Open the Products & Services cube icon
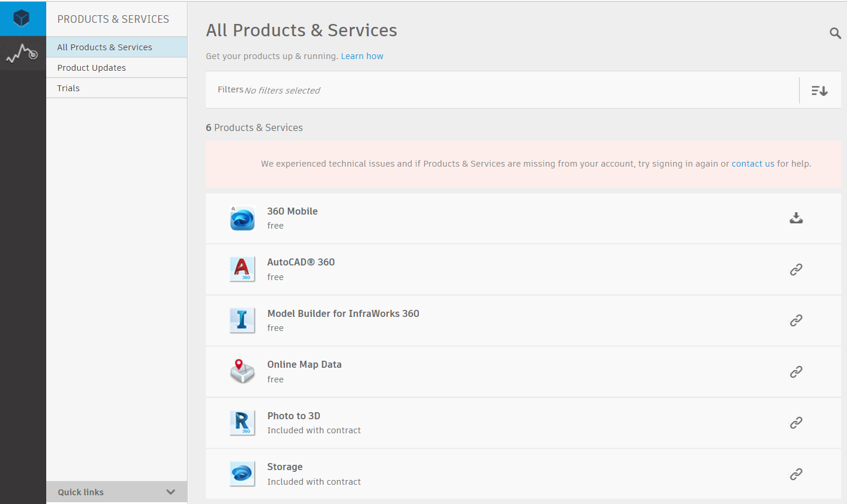This screenshot has width=847, height=504. coord(22,19)
